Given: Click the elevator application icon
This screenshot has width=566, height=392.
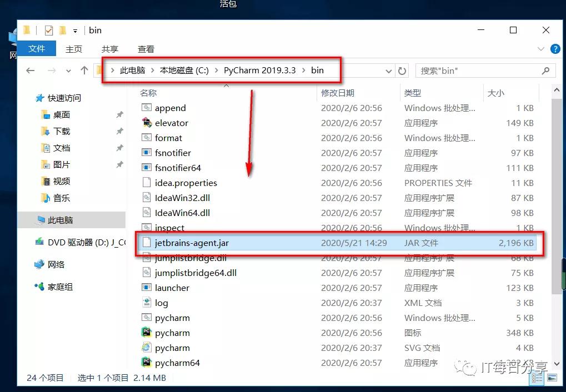Looking at the screenshot, I should tap(146, 123).
